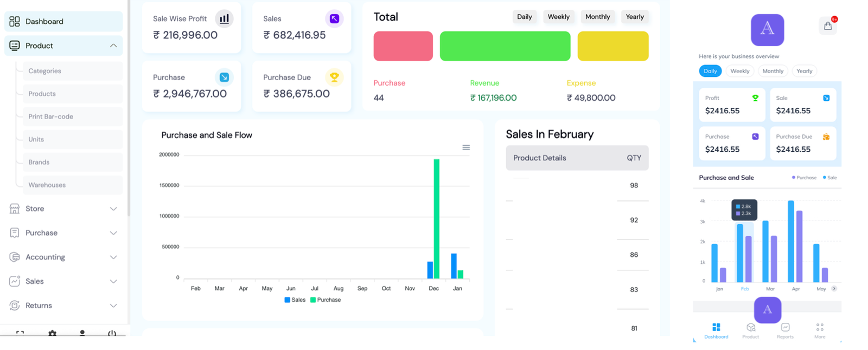Viewport: 868px width, 350px height.
Task: Click the blue Purchase arrow icon on card
Action: pos(224,77)
